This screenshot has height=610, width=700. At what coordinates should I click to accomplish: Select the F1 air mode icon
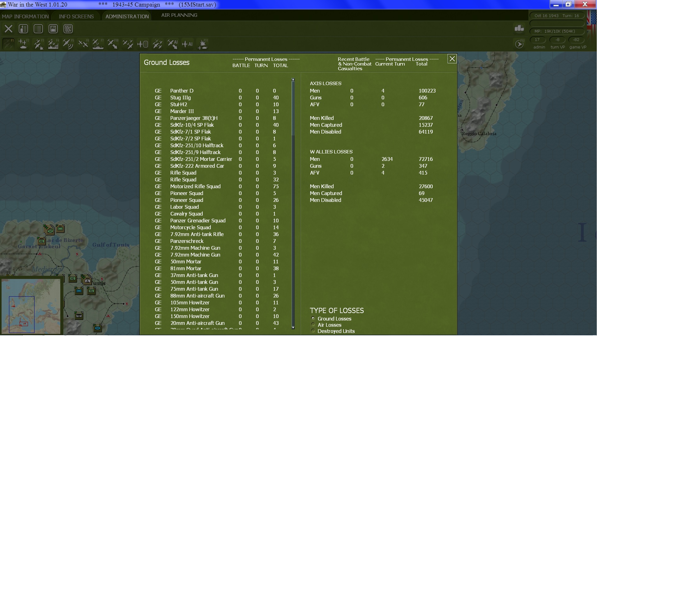tap(8, 44)
